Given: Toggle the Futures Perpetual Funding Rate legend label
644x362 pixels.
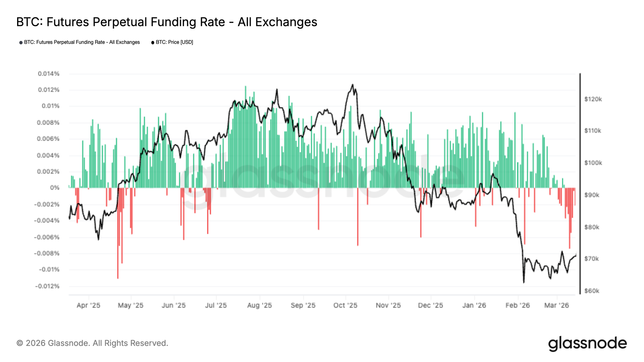Looking at the screenshot, I should [x=82, y=42].
